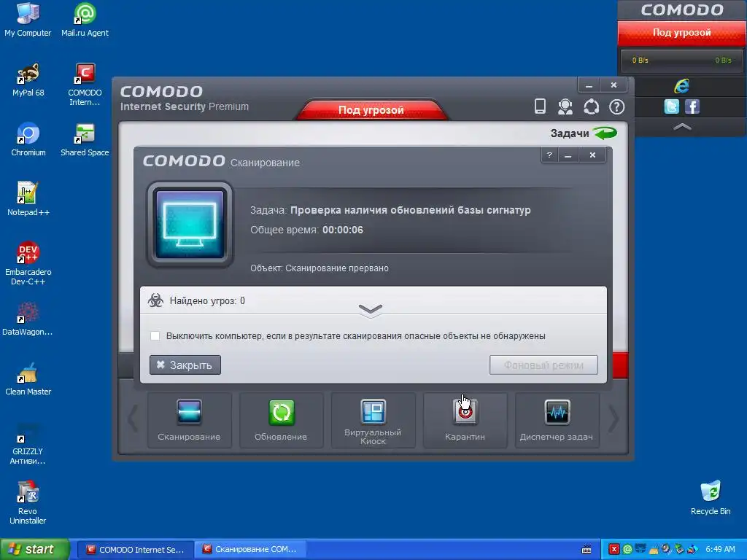The width and height of the screenshot is (747, 560).
Task: Click the green Mail.ru Agent tray icon
Action: [627, 550]
